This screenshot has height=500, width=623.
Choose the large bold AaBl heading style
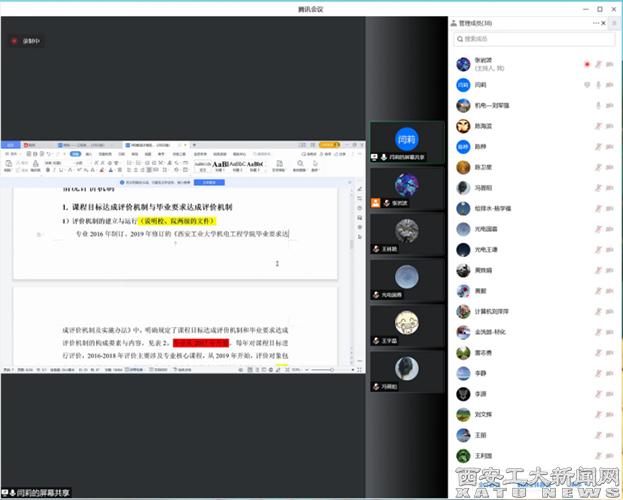pyautogui.click(x=221, y=163)
